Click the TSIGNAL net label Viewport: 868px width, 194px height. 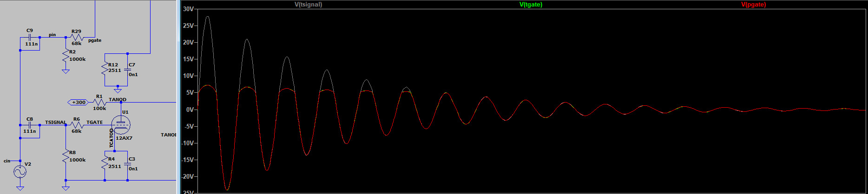55,122
